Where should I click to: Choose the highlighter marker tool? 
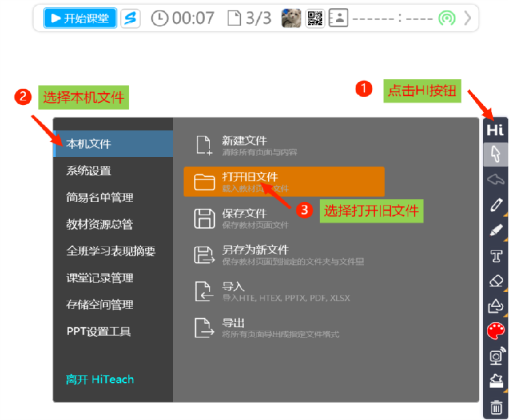(x=495, y=230)
